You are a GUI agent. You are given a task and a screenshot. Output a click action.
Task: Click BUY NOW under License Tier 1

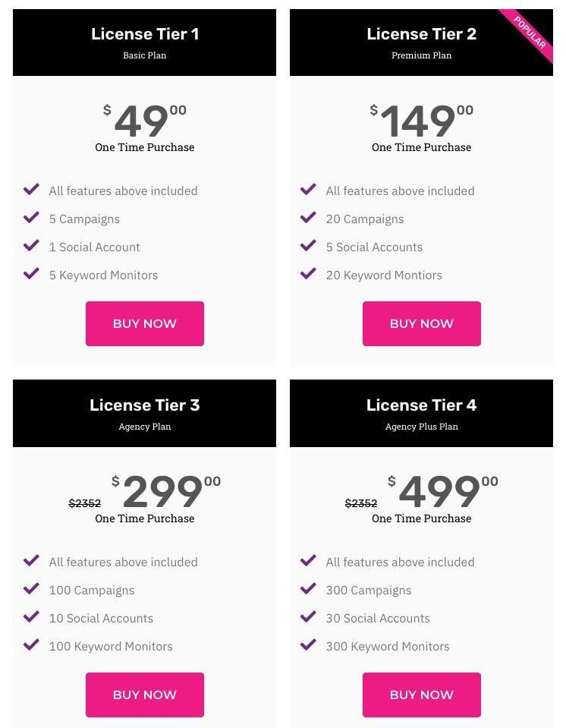point(145,323)
